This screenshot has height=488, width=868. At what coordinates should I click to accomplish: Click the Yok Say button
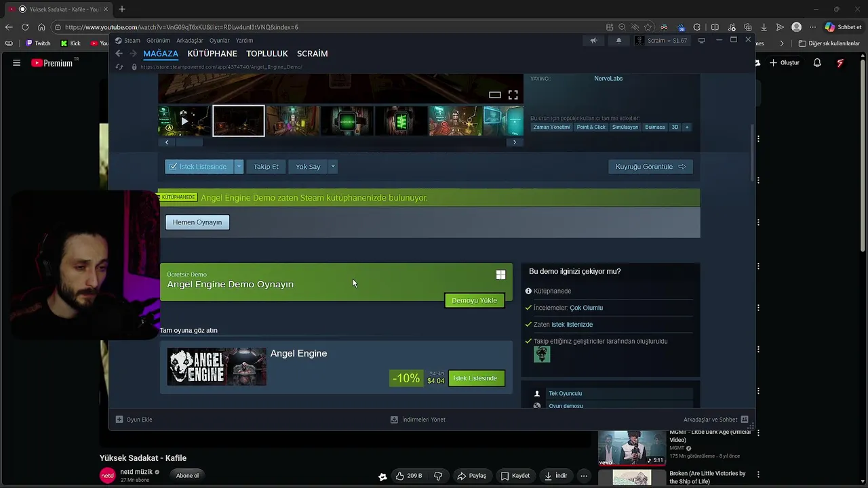tap(308, 167)
